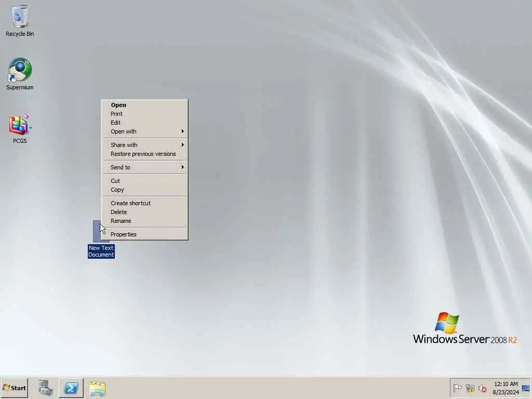This screenshot has height=399, width=532.
Task: Choose Copy in the context menu
Action: click(144, 190)
